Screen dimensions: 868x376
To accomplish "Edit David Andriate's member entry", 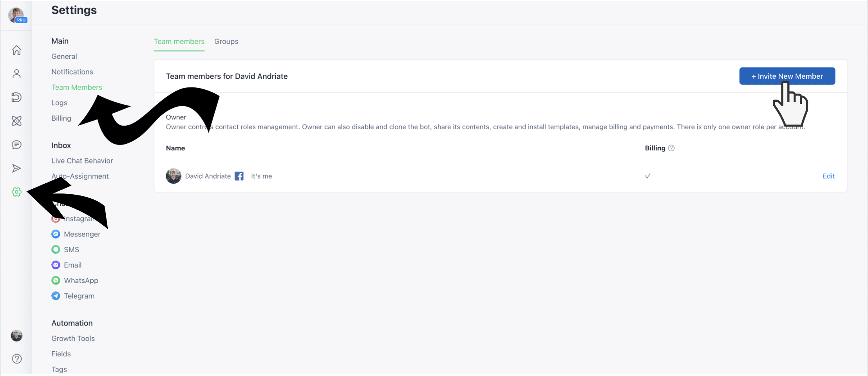I will coord(828,176).
